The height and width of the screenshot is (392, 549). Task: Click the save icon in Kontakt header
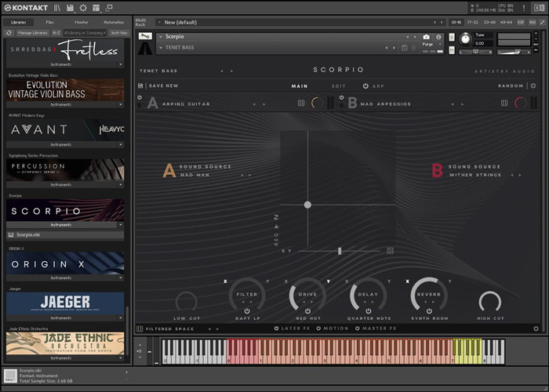[x=70, y=7]
